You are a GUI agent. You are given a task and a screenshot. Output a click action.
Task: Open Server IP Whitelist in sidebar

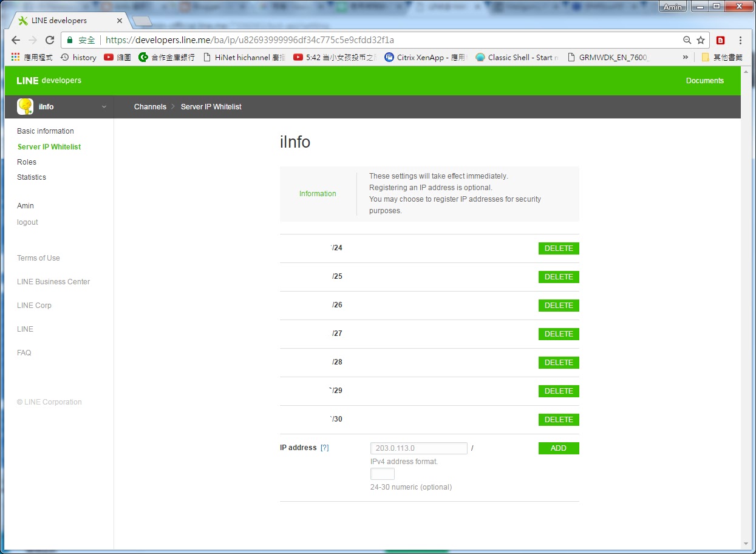(x=49, y=147)
